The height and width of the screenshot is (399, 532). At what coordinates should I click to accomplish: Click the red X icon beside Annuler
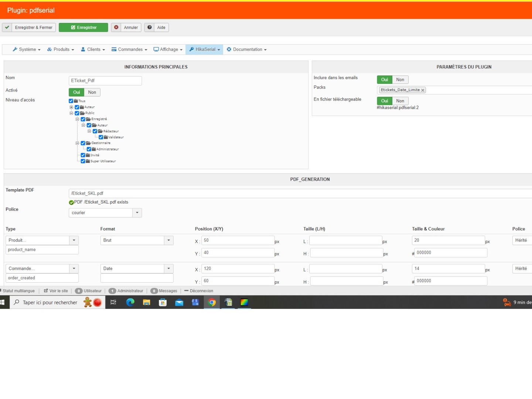tap(116, 27)
